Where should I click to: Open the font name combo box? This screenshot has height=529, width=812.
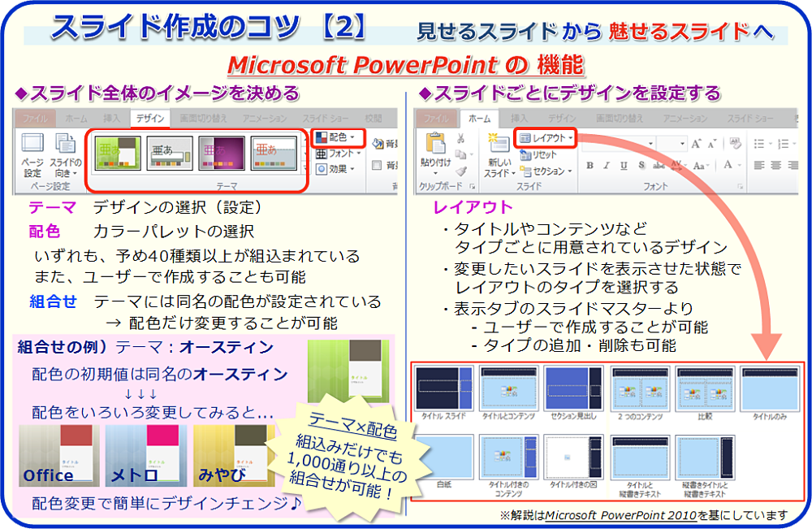(619, 144)
